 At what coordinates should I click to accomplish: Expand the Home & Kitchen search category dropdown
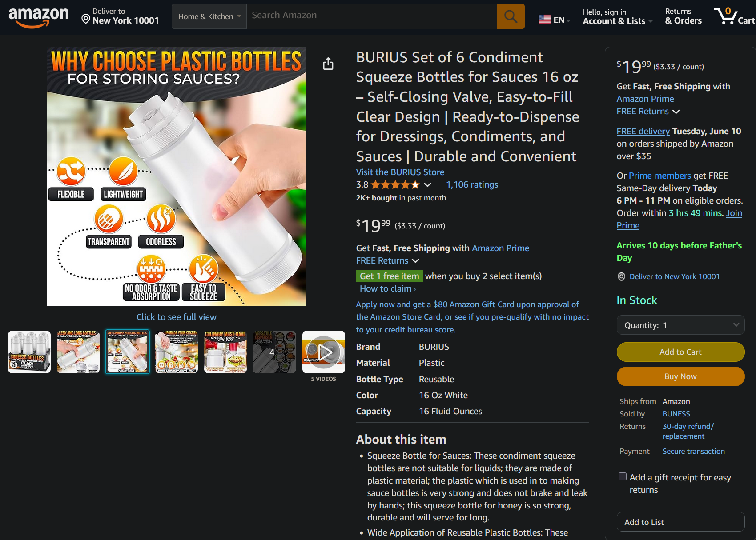point(209,16)
